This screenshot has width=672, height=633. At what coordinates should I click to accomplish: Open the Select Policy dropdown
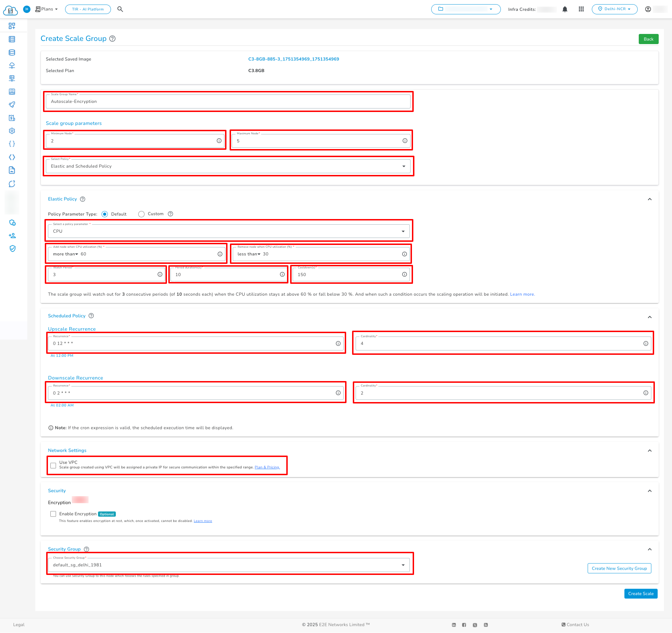(x=403, y=166)
